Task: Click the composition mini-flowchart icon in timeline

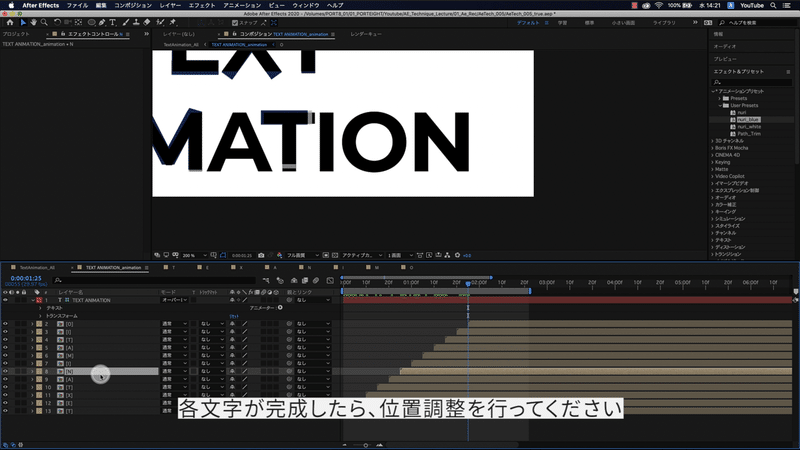Action: pyautogui.click(x=266, y=280)
